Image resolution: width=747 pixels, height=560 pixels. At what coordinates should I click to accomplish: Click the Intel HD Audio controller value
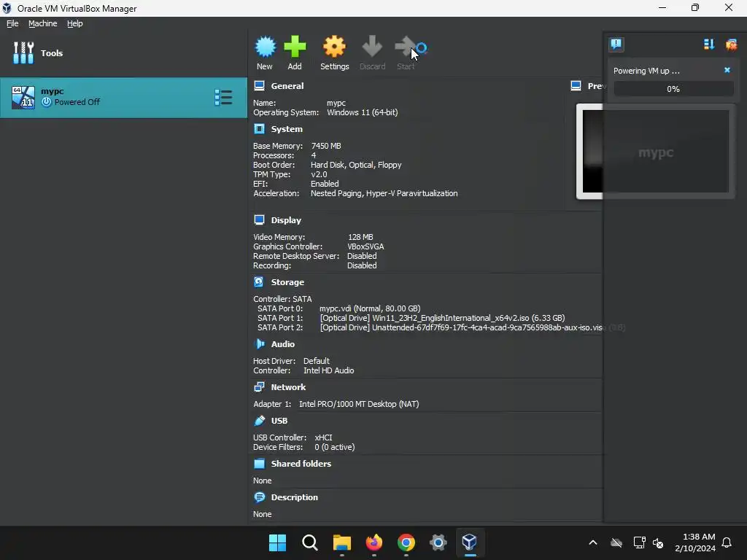(329, 370)
